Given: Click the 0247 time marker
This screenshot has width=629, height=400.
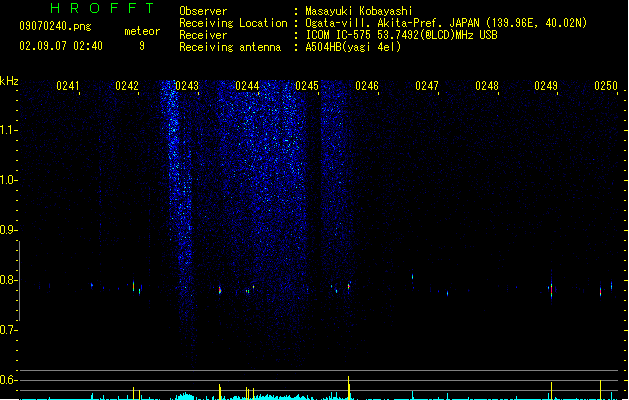Looking at the screenshot, I should tap(427, 86).
